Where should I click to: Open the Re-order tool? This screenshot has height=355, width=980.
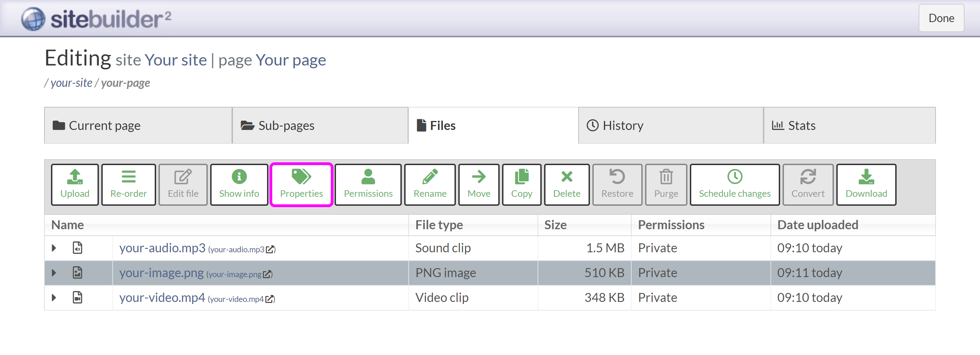click(128, 184)
